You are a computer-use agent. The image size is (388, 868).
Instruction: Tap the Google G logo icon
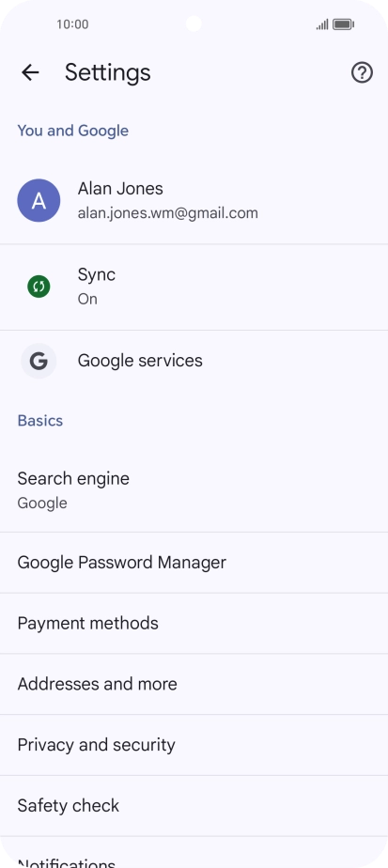click(39, 361)
